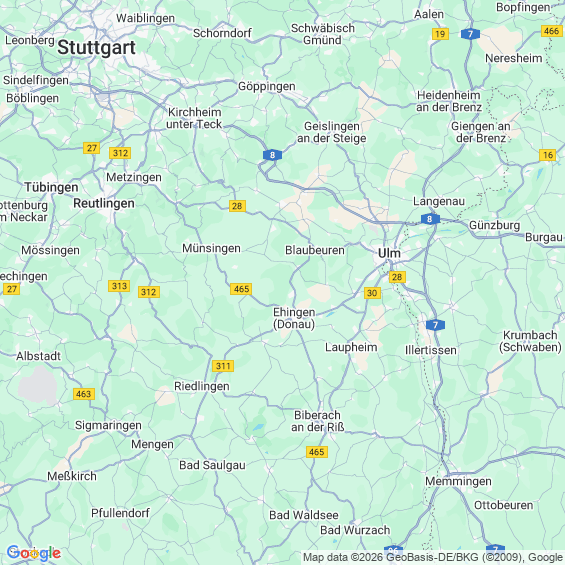
Task: Click the A8 shield near Geislingen
Action: [x=272, y=155]
